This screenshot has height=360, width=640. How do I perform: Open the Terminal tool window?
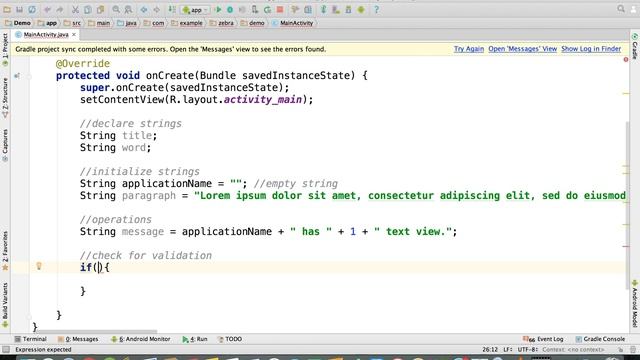coord(31,339)
